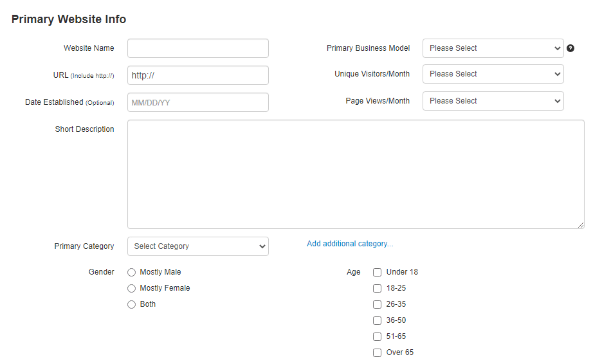Click the Short Description textarea resize grip
602x364 pixels.
(x=581, y=225)
